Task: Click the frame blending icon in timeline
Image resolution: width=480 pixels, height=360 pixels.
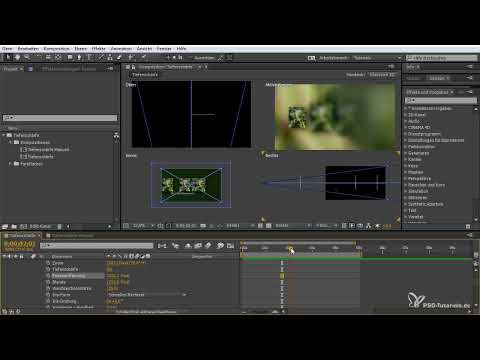Action: (x=198, y=246)
